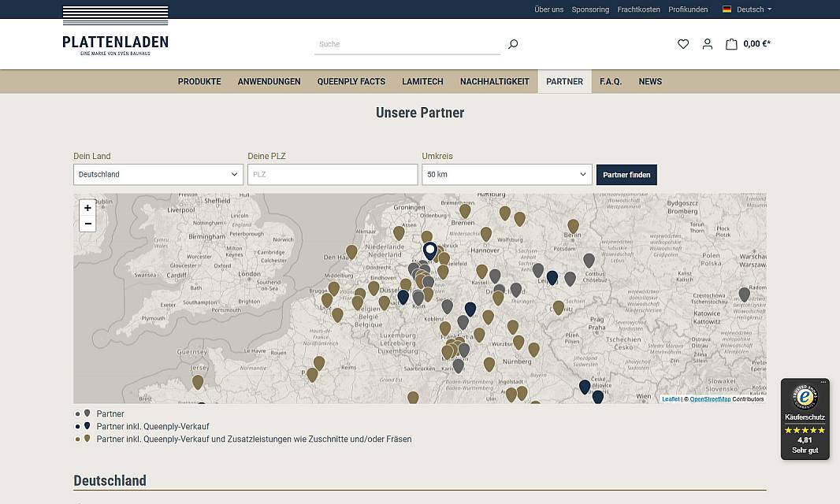The width and height of the screenshot is (840, 504).
Task: Click the gold pin near Reims
Action: (319, 363)
